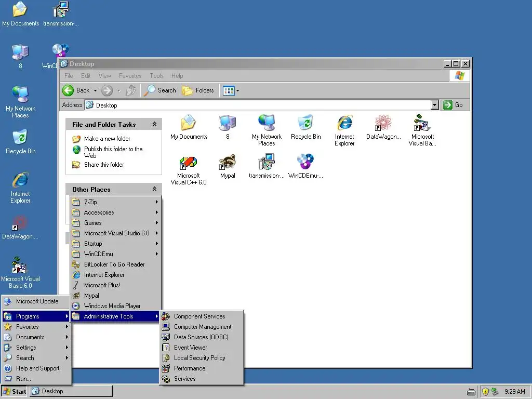Open Data Sources (ODBC) menu entry
Screen dimensions: 532x399
click(202, 337)
